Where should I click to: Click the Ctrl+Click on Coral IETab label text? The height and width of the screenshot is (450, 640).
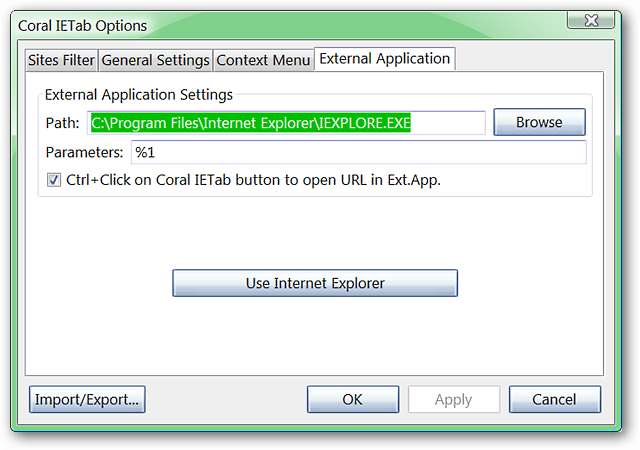coord(254,181)
